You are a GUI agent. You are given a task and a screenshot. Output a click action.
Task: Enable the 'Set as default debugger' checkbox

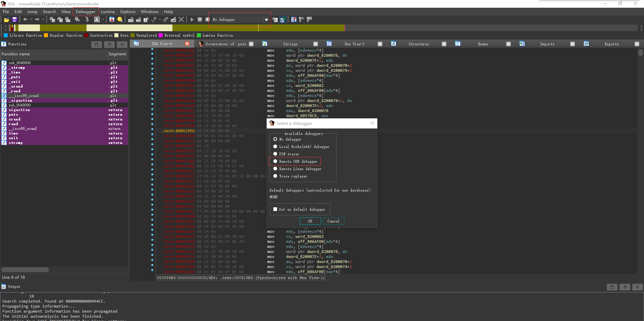pos(275,209)
